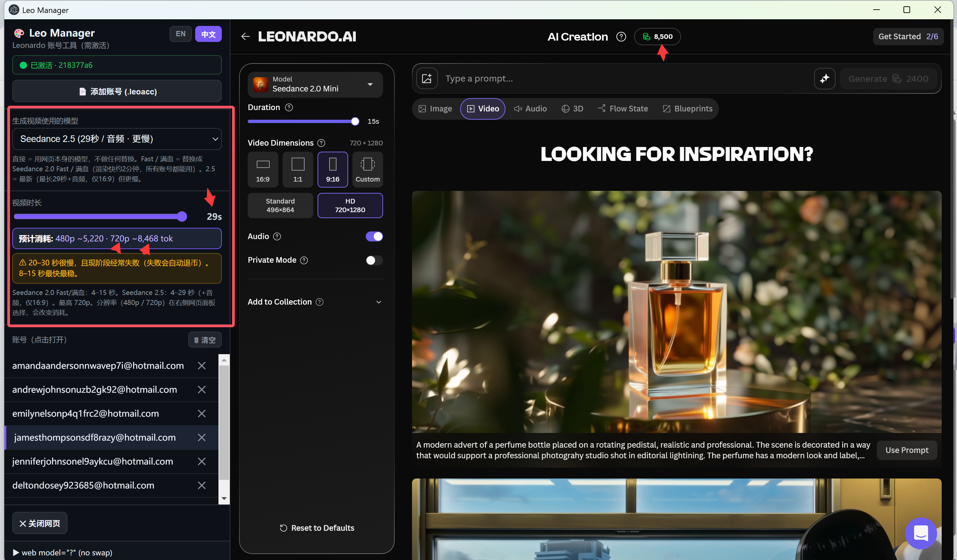The image size is (957, 560).
Task: Switch to the Flow State tab
Action: click(623, 109)
